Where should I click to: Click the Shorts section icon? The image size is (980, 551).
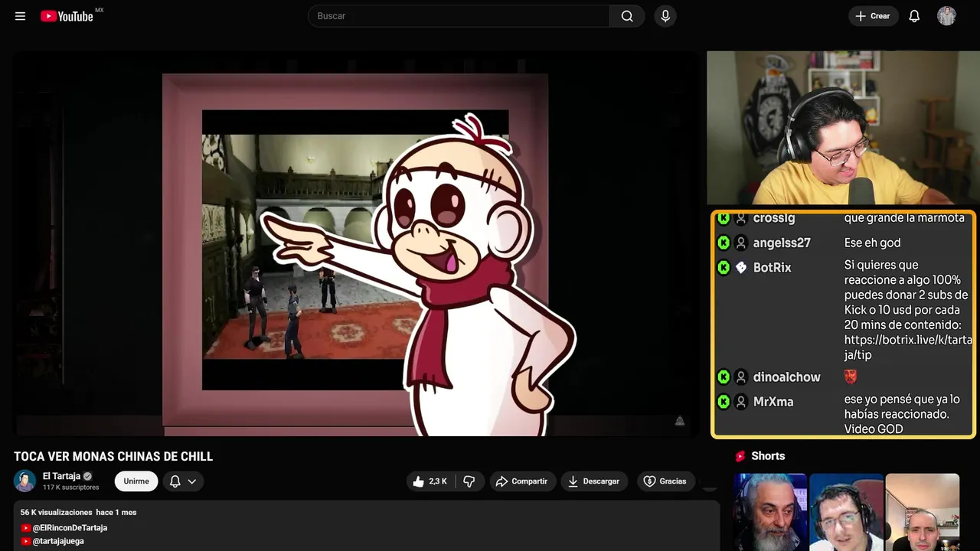[x=740, y=456]
